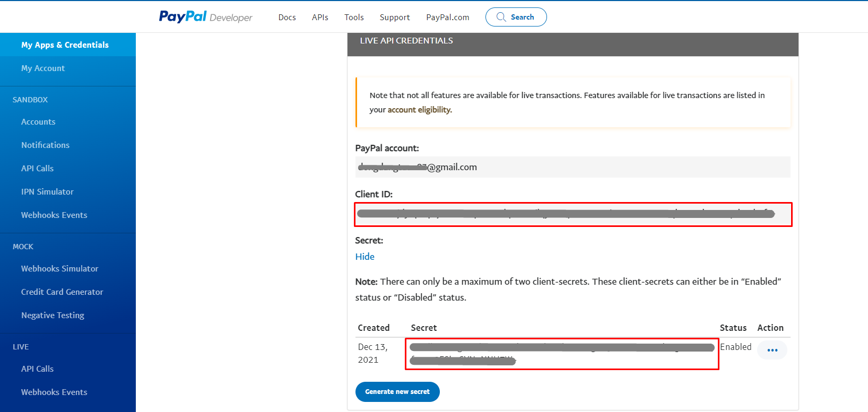The width and height of the screenshot is (868, 412).
Task: Open the three-dots Action menu
Action: pyautogui.click(x=772, y=350)
